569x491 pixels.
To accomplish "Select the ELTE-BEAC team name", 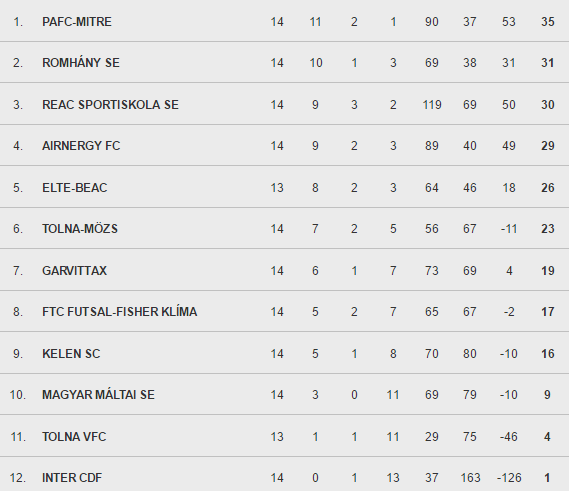I will click(x=75, y=188).
